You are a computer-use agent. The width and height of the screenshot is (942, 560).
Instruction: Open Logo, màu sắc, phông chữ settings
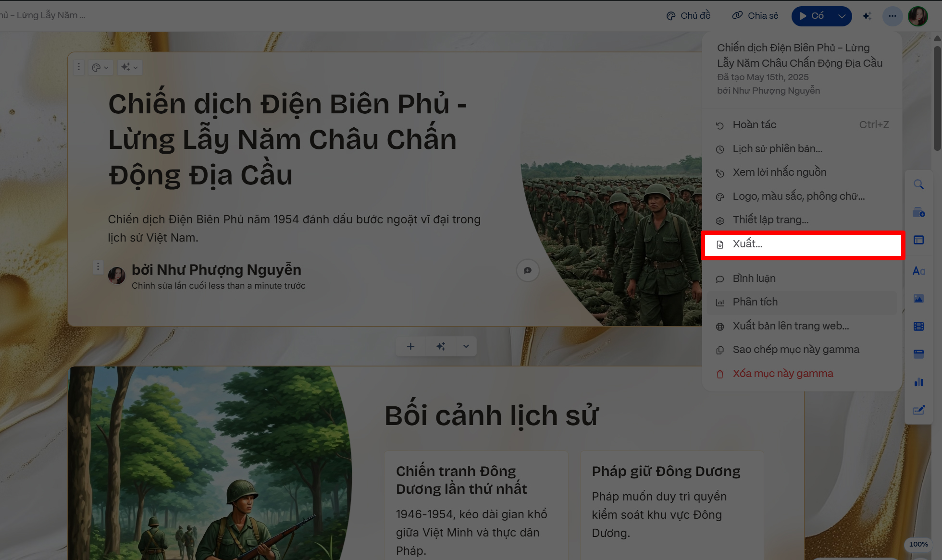(x=802, y=196)
